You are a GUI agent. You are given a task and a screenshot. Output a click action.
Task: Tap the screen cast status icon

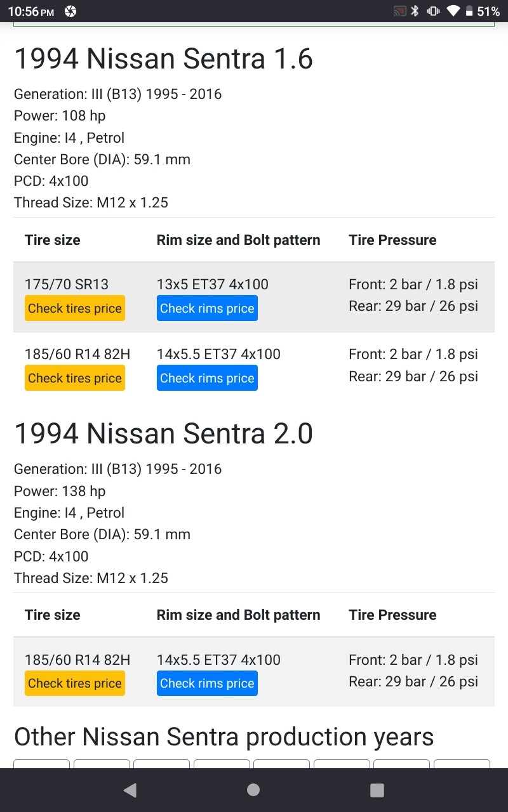click(x=399, y=11)
